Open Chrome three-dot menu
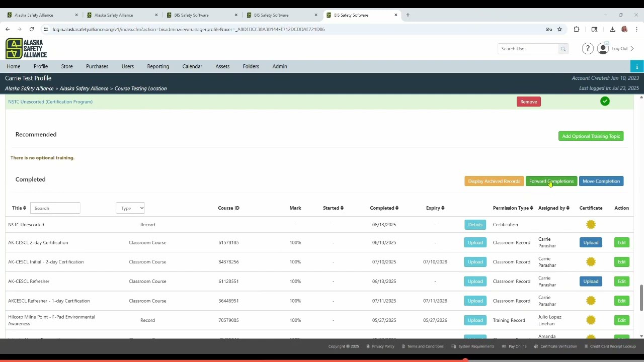The width and height of the screenshot is (644, 362). point(636,29)
